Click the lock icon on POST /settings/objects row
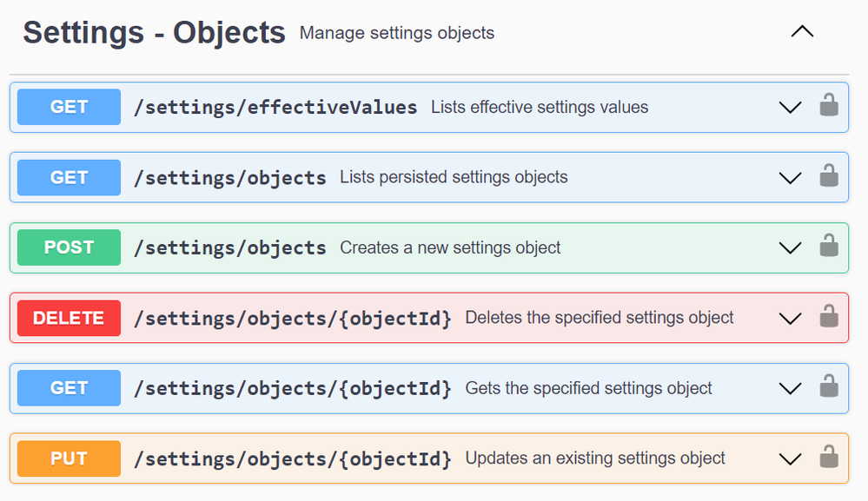The height and width of the screenshot is (501, 868). (x=829, y=247)
